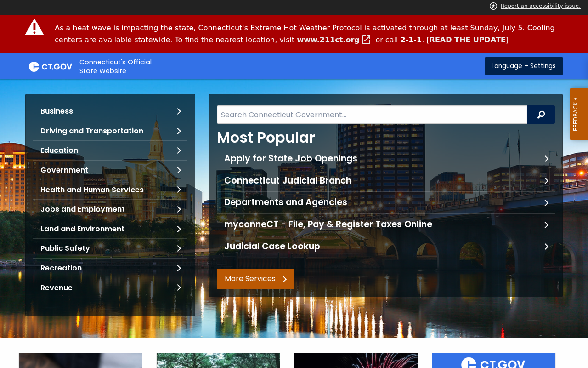This screenshot has height=368, width=588.
Task: Click the chevron beside Departments and Agencies
Action: coord(547,203)
